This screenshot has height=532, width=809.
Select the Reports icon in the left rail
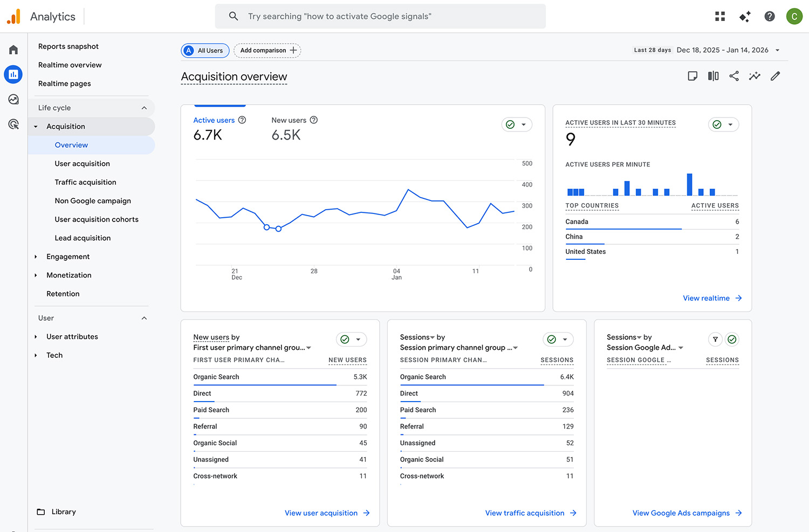(13, 74)
